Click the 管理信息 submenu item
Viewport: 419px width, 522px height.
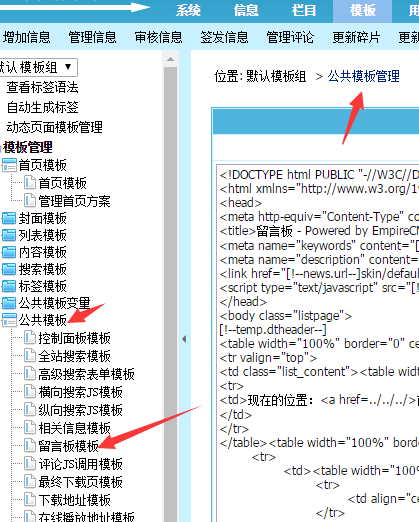pyautogui.click(x=92, y=37)
